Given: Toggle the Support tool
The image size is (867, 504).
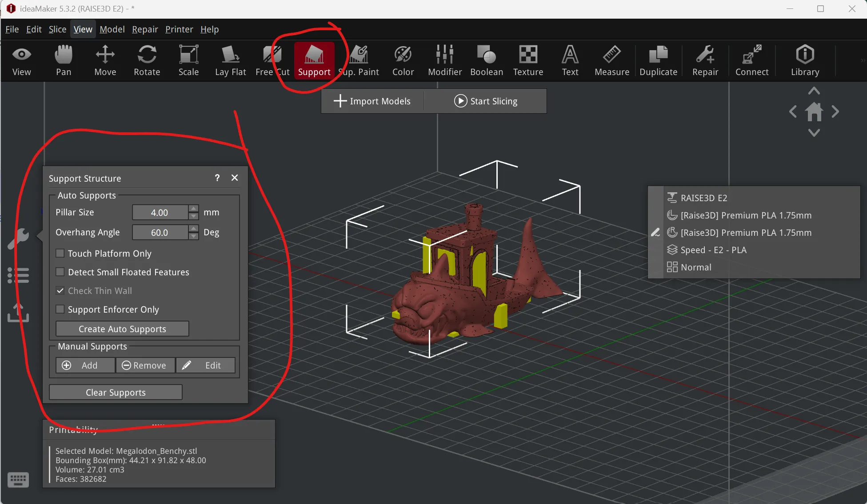Looking at the screenshot, I should (x=314, y=61).
